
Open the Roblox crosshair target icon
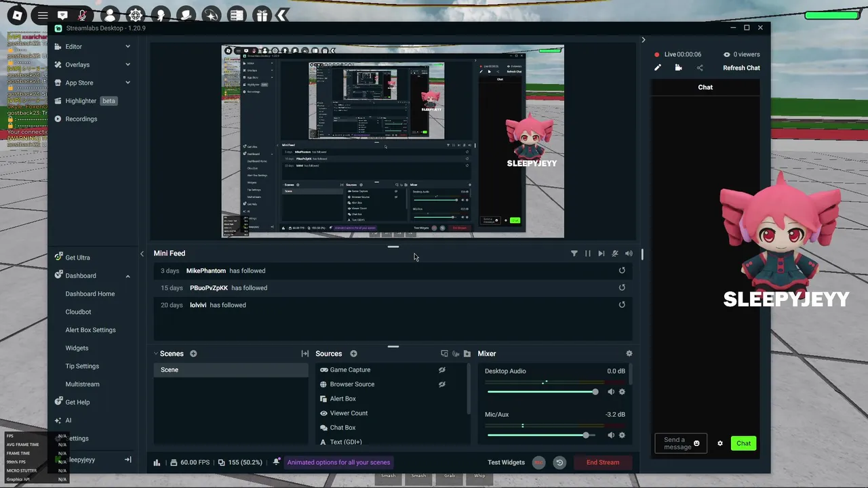(136, 15)
